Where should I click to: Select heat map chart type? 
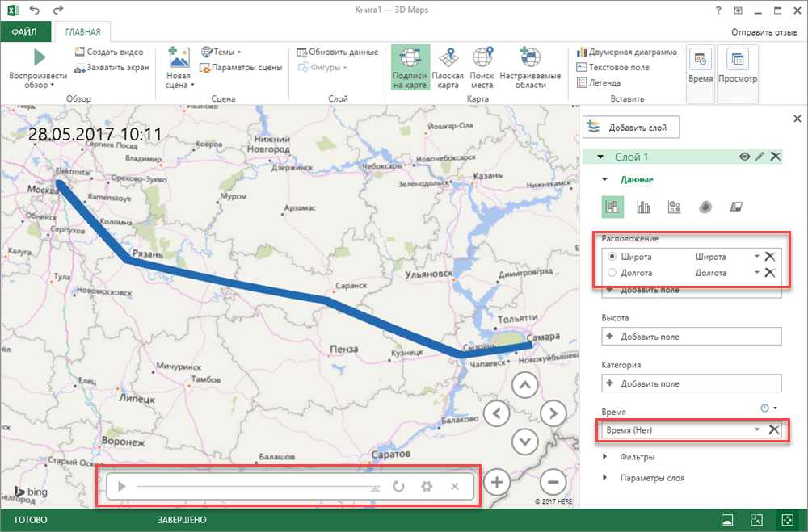pyautogui.click(x=705, y=207)
